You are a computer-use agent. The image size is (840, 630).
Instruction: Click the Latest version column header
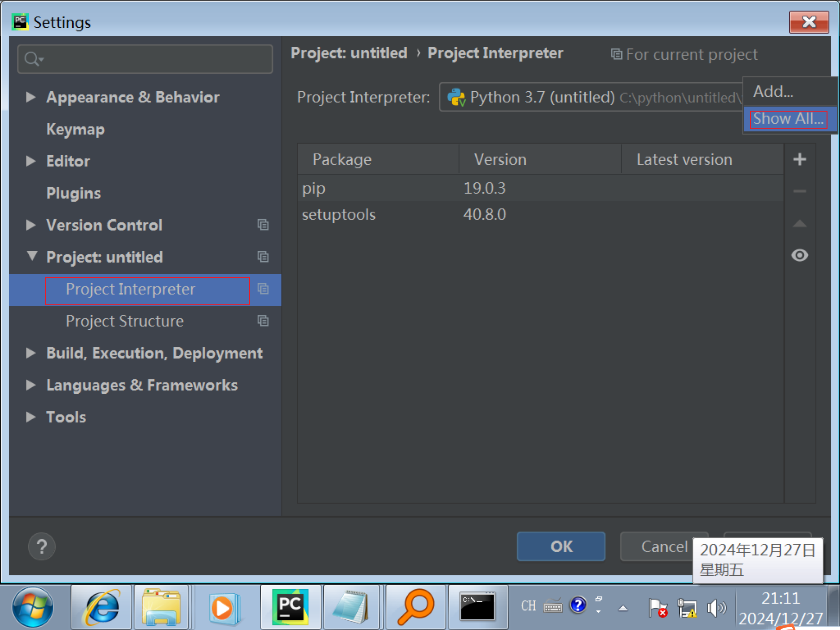click(702, 159)
